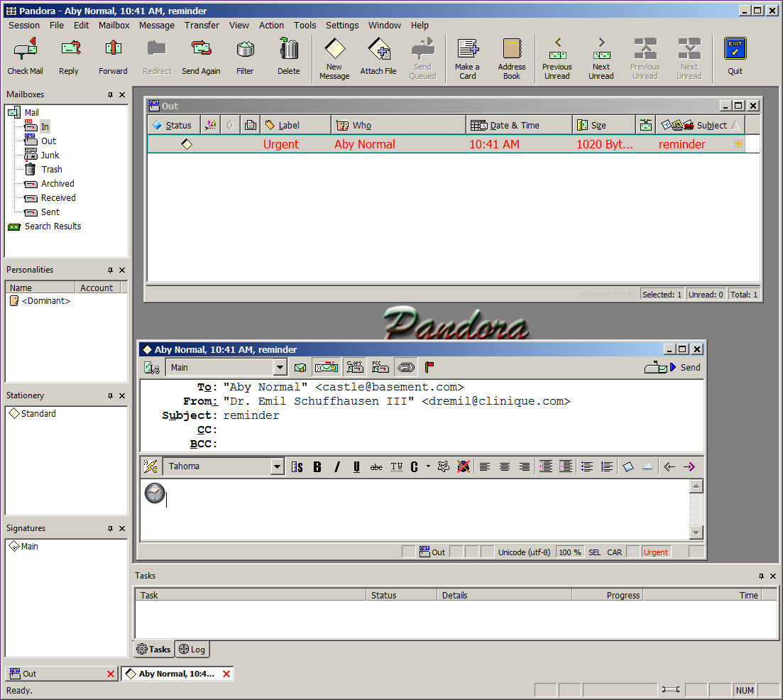Toggle italic formatting in the message editor
Screen dimensions: 783x700
click(337, 466)
